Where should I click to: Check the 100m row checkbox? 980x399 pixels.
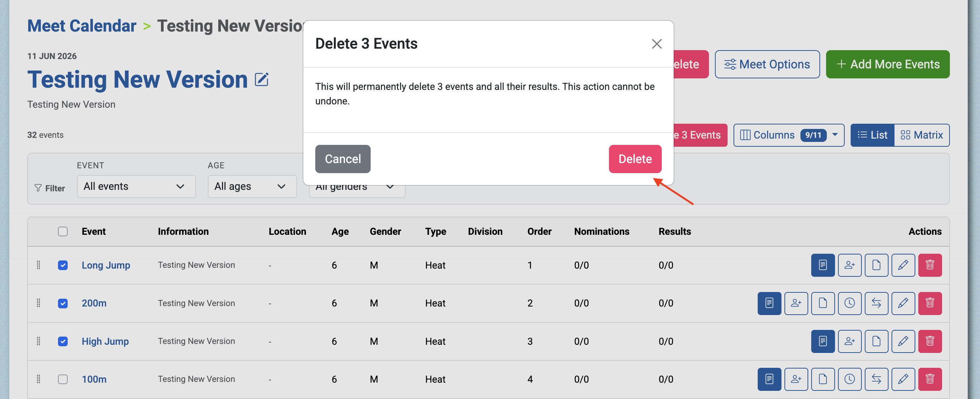pos(63,379)
